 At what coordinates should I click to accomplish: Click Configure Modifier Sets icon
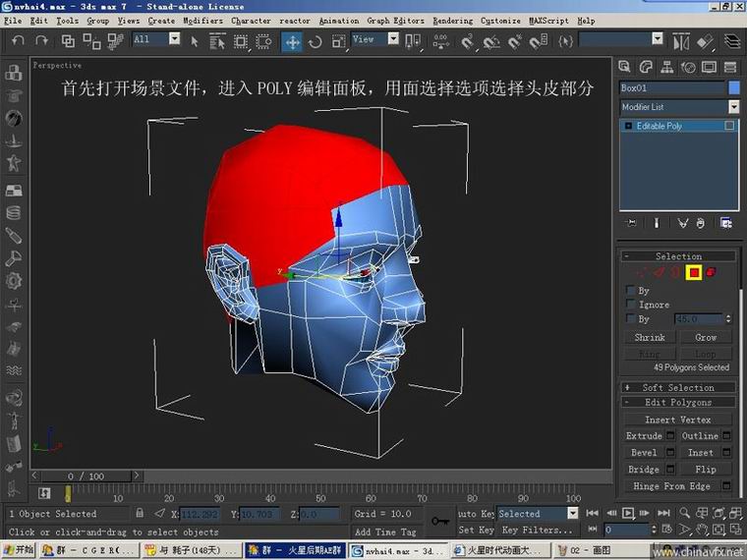click(726, 223)
